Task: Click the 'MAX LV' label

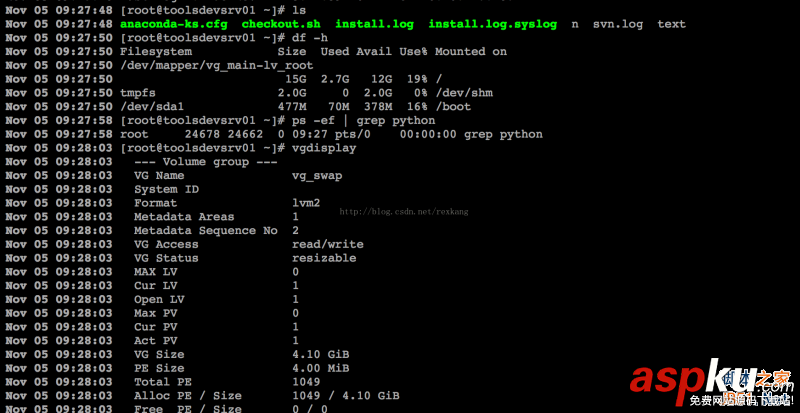Action: [156, 272]
